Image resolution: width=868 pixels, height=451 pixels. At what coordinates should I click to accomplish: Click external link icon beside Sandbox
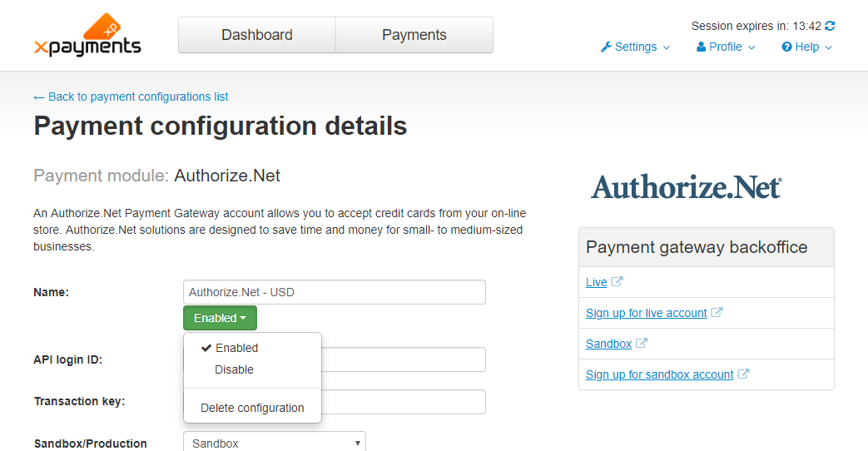point(641,343)
